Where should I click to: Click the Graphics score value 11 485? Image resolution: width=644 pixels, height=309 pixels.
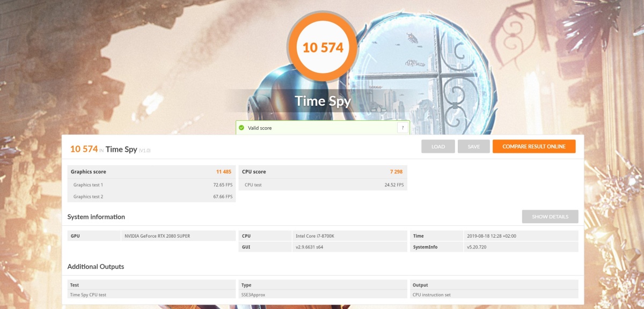[224, 172]
